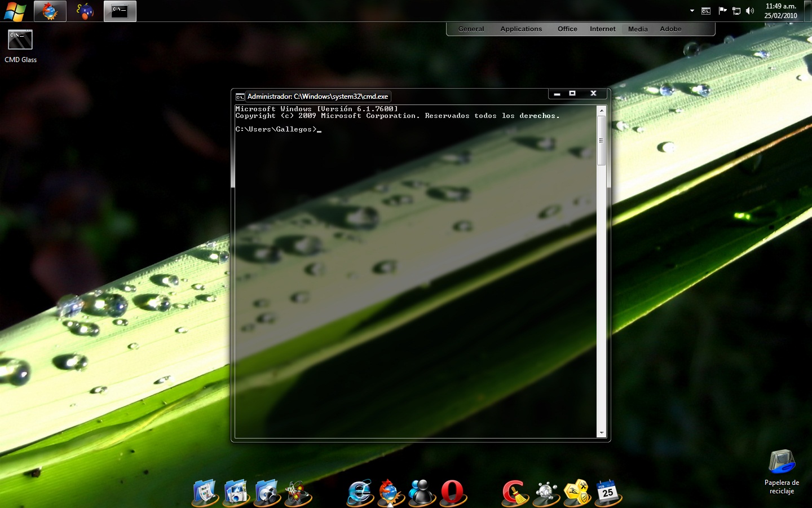Click the cmd icon in system tray
Image resolution: width=812 pixels, height=508 pixels.
tap(706, 11)
